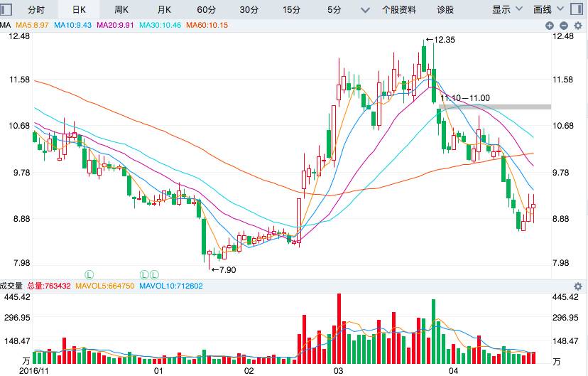Switch to the 周K tab
This screenshot has width=588, height=376.
[121, 9]
